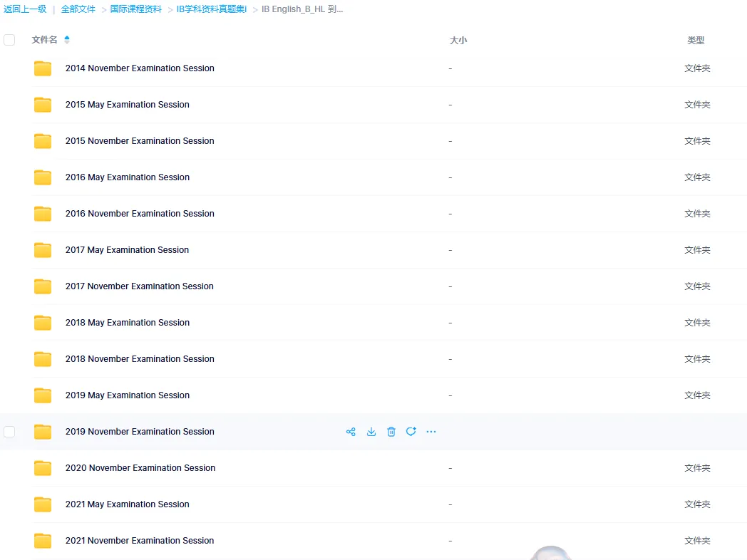
Task: Navigate to 国际课程资料 breadcrumb
Action: pyautogui.click(x=135, y=9)
